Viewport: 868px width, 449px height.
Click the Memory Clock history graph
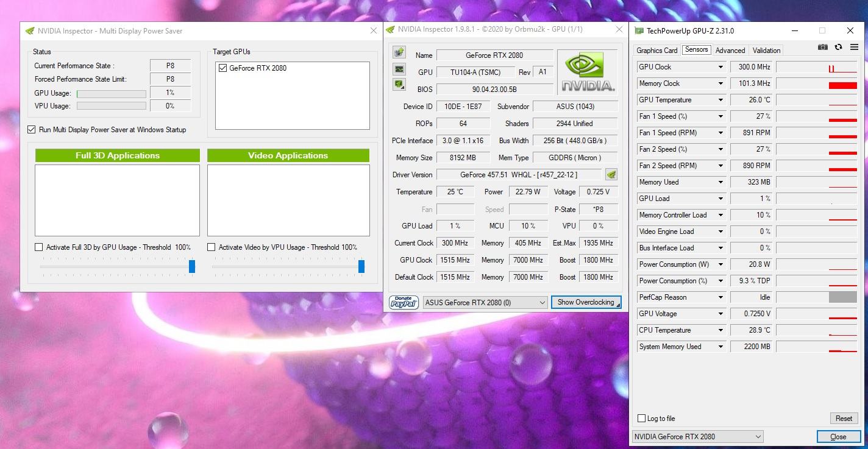point(817,83)
